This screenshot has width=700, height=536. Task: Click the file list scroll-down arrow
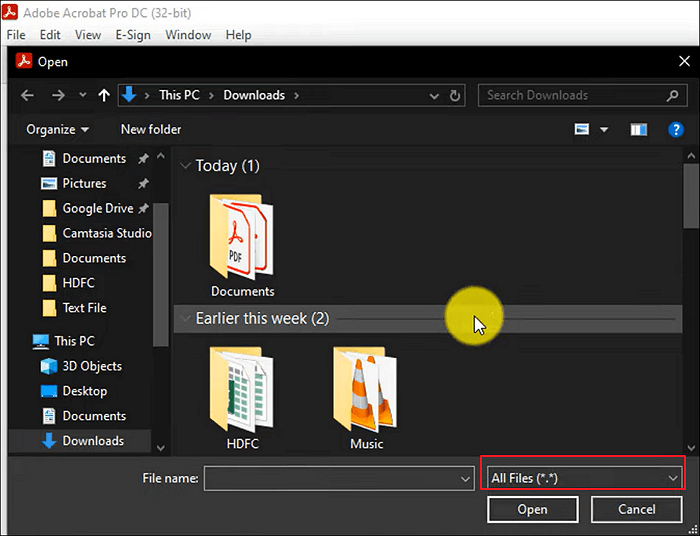click(x=691, y=448)
